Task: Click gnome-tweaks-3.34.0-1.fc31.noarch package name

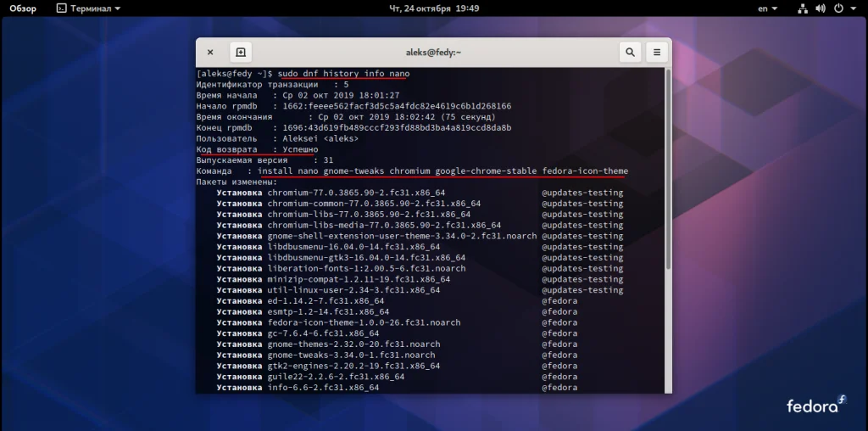Action: 351,355
